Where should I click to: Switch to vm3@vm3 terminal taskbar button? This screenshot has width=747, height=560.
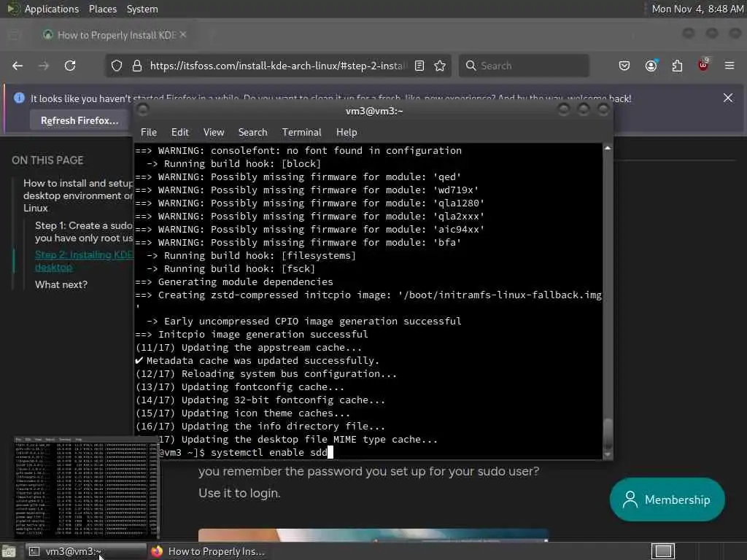(86, 551)
